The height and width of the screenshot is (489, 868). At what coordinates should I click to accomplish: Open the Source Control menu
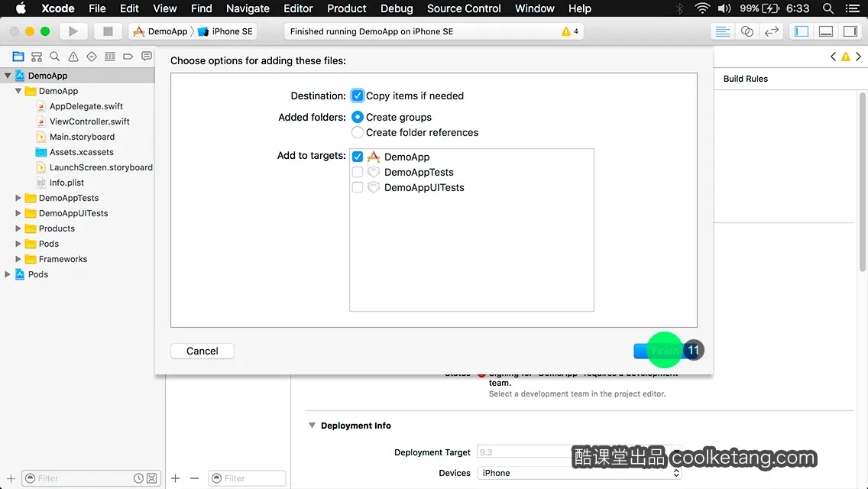[x=464, y=8]
